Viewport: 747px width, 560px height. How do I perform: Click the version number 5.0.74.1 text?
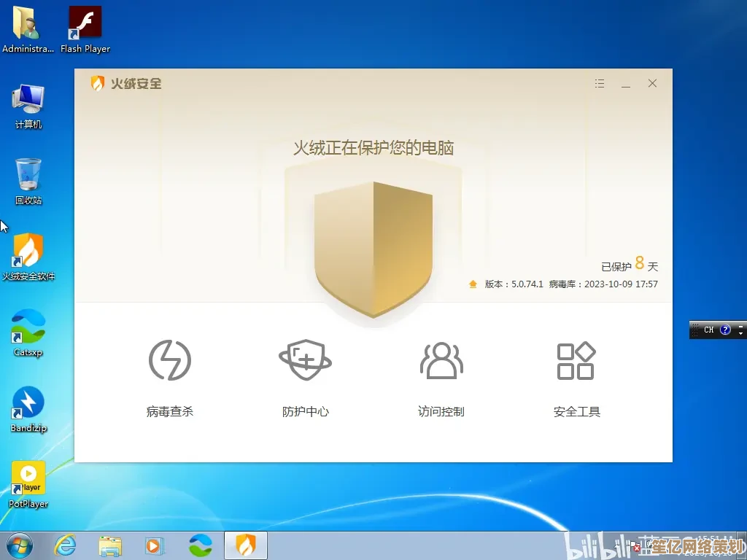[527, 284]
